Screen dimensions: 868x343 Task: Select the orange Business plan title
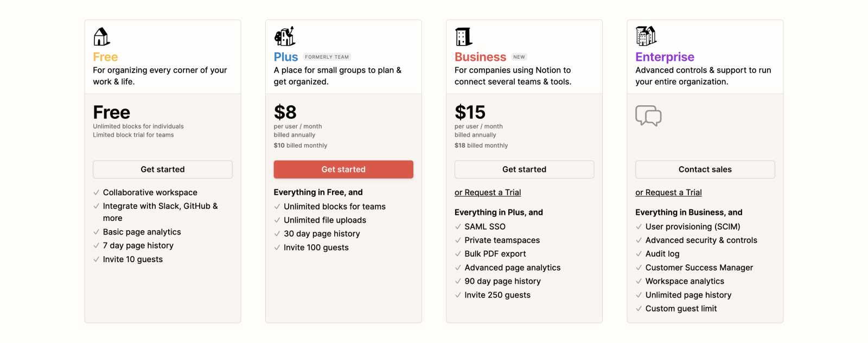[x=480, y=57]
